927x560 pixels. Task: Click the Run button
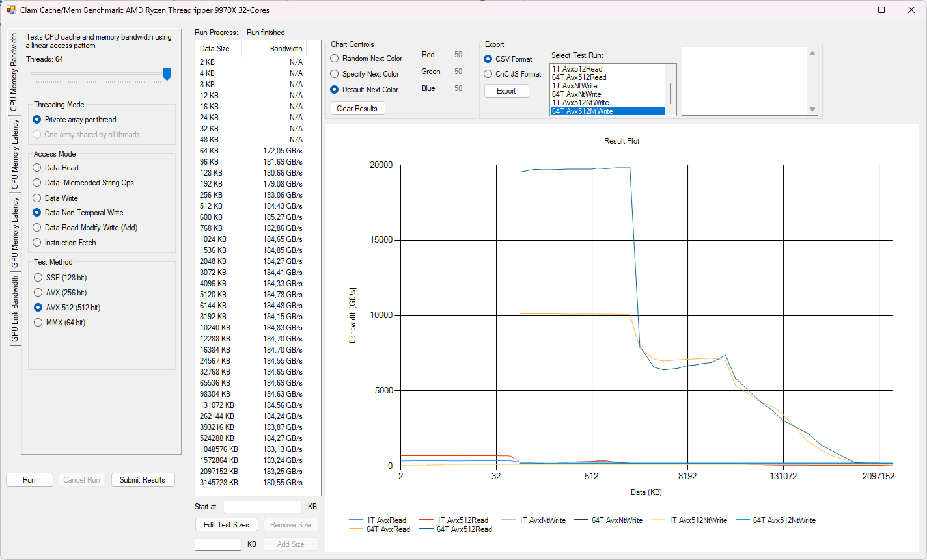click(x=29, y=480)
